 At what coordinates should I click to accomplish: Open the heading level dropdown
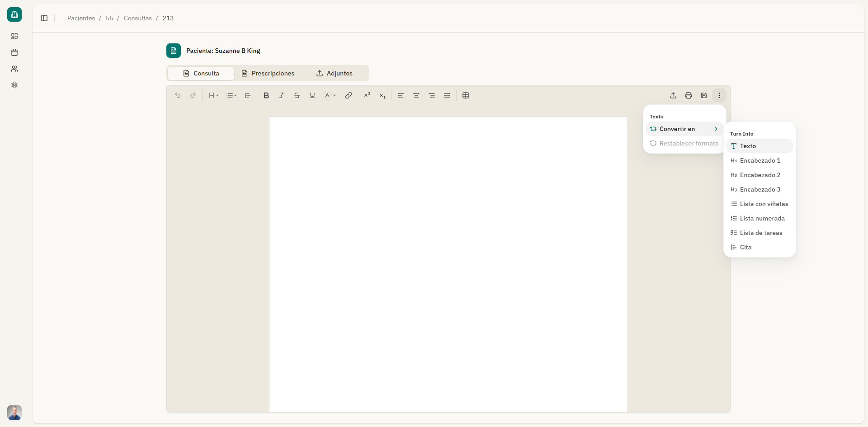tap(213, 95)
